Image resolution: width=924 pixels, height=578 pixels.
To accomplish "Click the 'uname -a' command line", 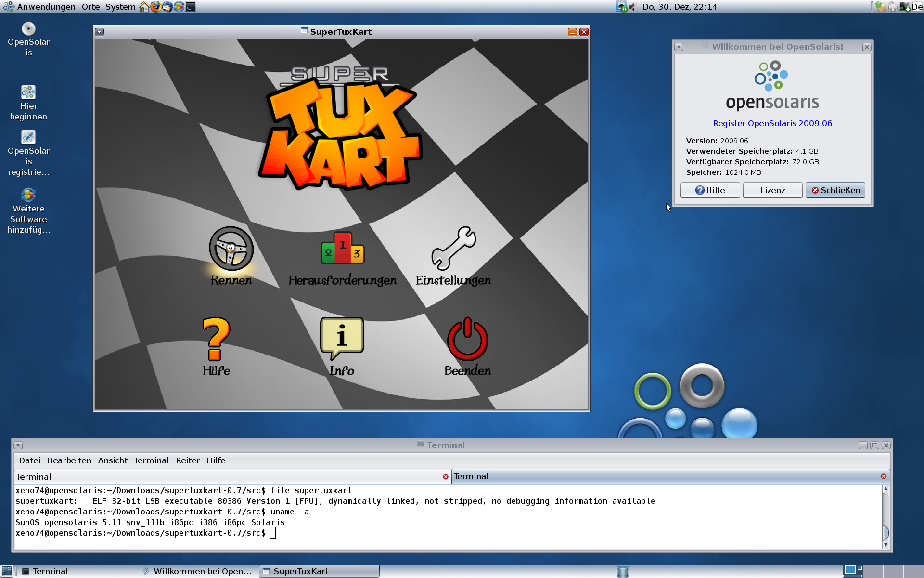I will pos(162,512).
